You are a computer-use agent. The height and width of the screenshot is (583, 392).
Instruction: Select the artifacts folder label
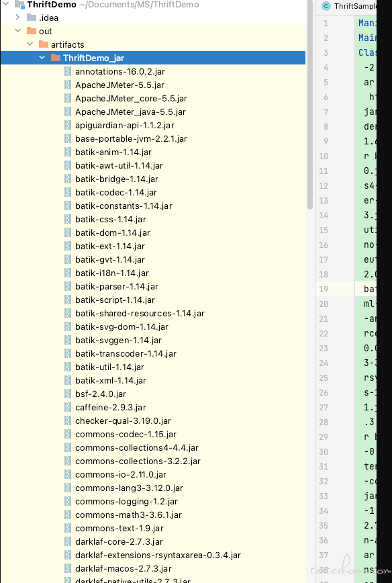point(68,44)
